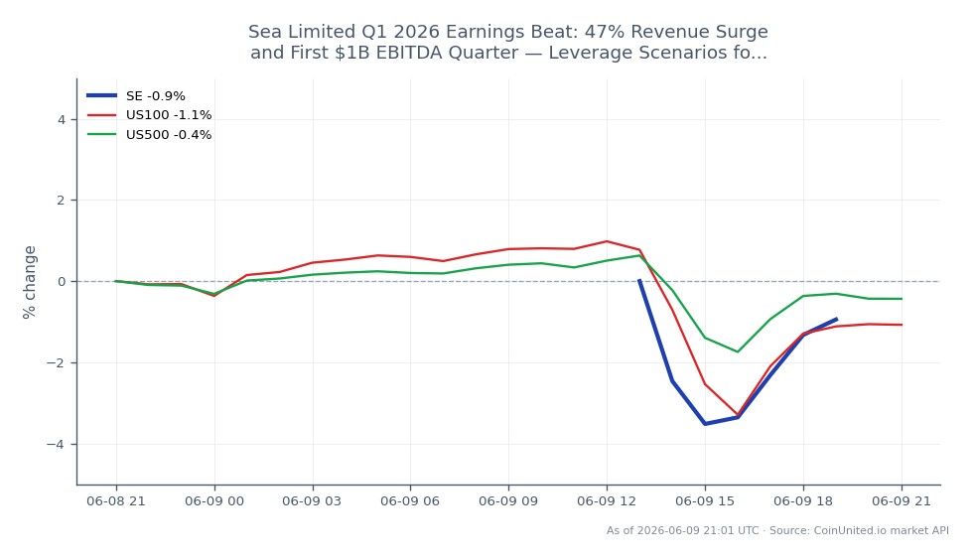
Task: Click the y-axis tick label '0'
Action: pyautogui.click(x=62, y=282)
